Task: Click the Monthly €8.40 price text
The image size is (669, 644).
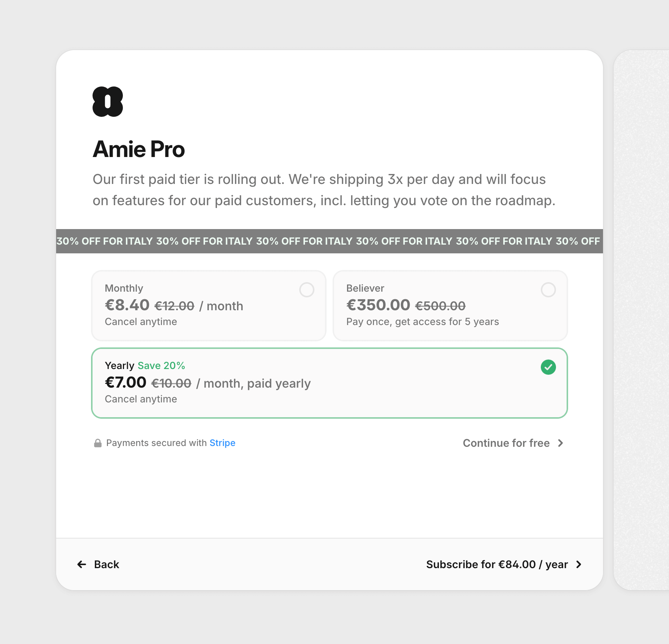Action: (127, 305)
